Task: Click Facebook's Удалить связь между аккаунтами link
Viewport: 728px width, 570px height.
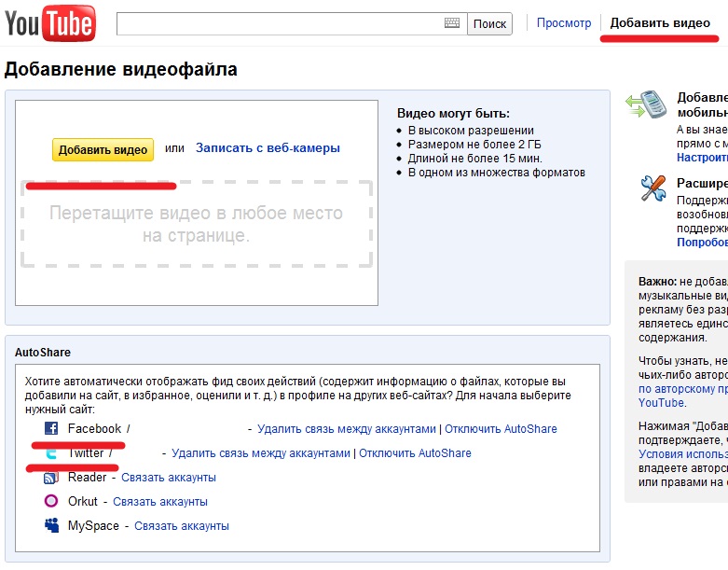Action: click(347, 429)
